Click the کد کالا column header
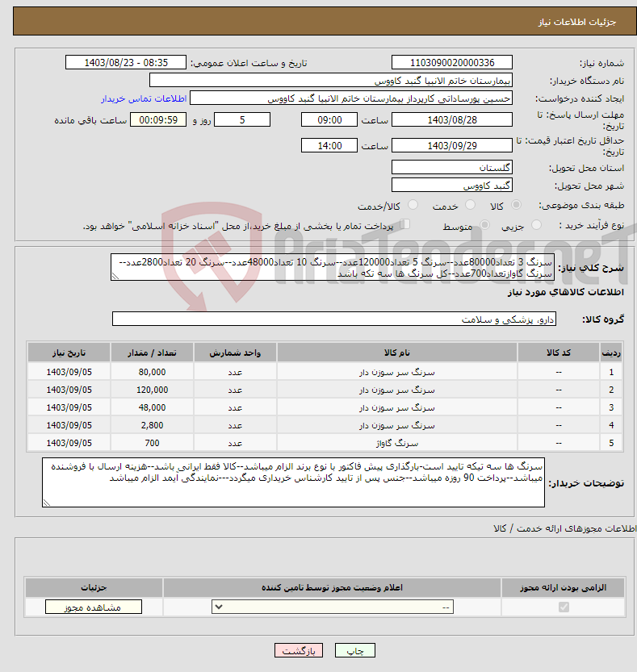The width and height of the screenshot is (637, 672). 559,353
